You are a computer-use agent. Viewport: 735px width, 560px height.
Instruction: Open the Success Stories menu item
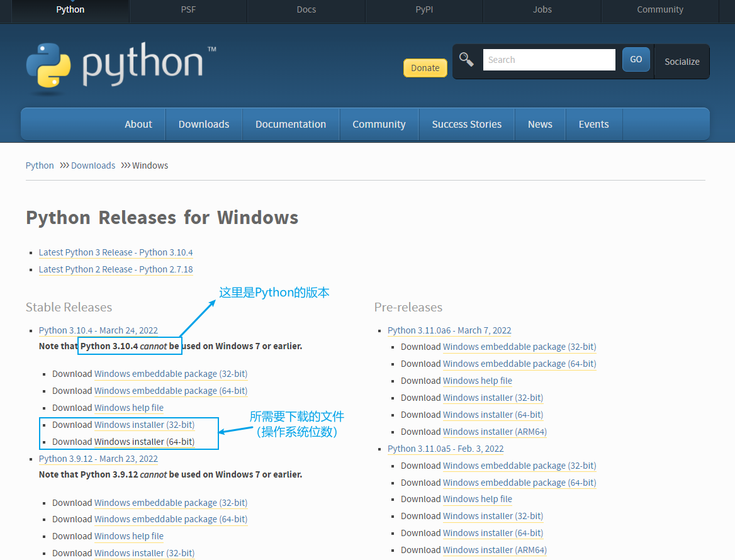coord(466,124)
